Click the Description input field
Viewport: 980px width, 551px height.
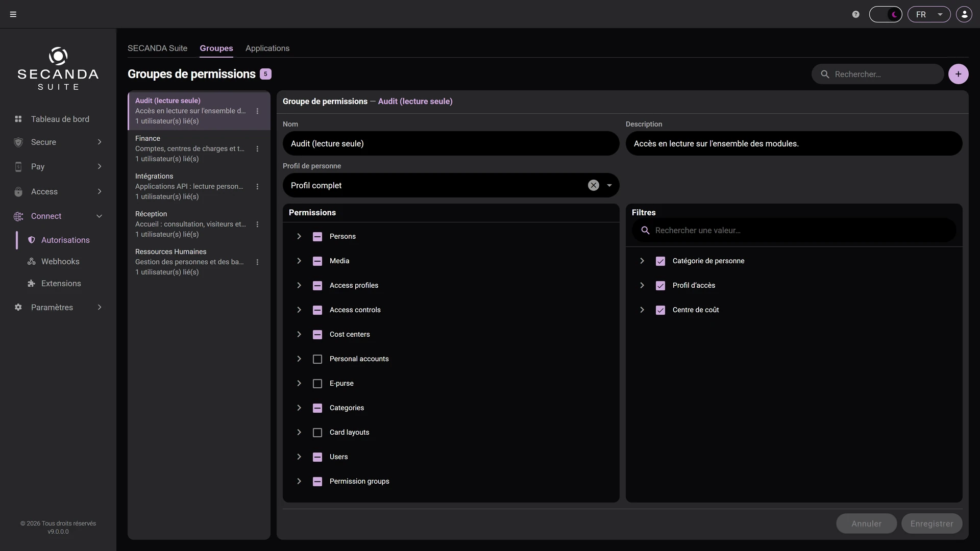tap(794, 144)
